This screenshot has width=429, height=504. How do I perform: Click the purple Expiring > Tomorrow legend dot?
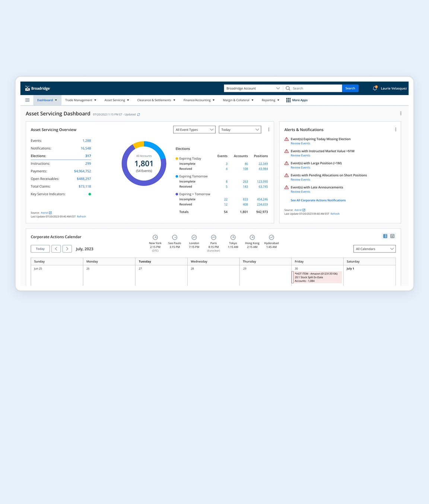177,194
